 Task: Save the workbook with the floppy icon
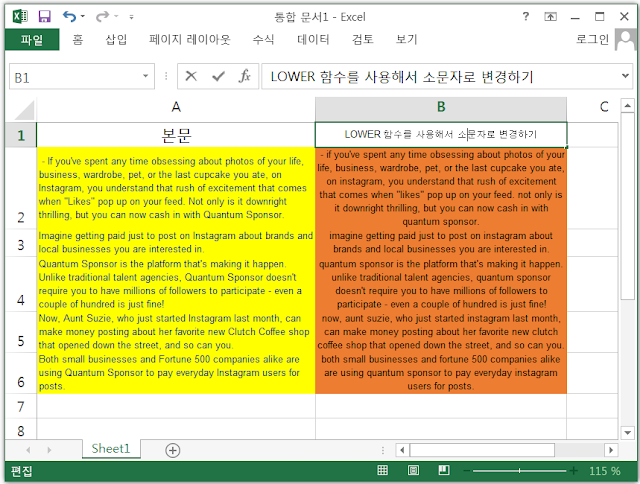[44, 17]
